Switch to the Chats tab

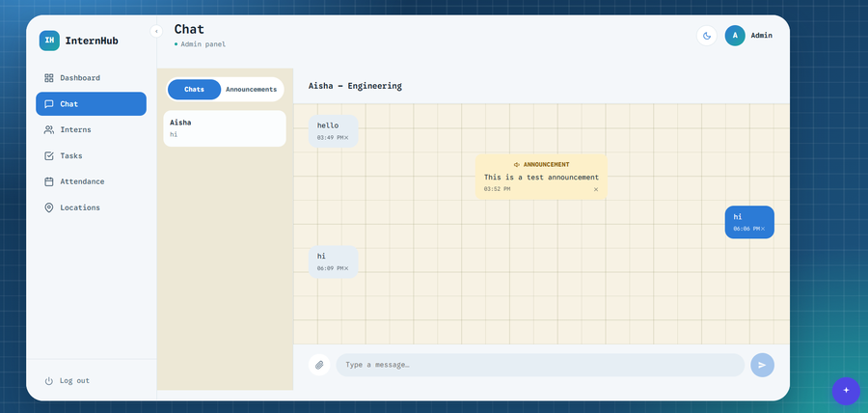click(x=194, y=90)
